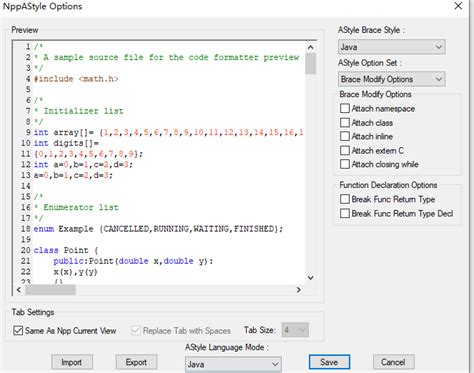Click the preview scrollbar down arrow

pyautogui.click(x=311, y=278)
